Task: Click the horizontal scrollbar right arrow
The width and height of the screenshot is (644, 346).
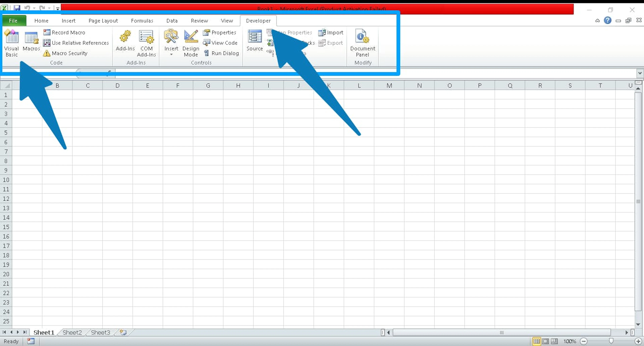Action: [627, 333]
